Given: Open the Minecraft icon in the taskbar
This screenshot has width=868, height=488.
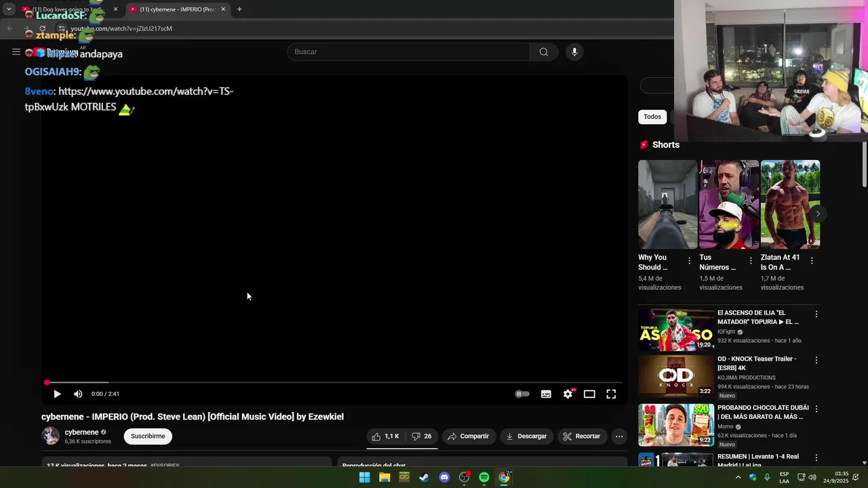Looking at the screenshot, I should click(x=404, y=477).
